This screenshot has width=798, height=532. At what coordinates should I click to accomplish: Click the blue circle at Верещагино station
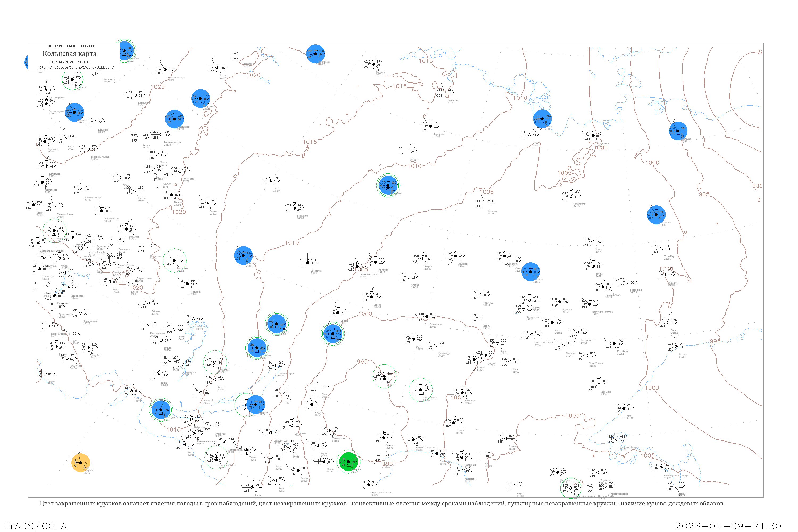pyautogui.click(x=174, y=119)
